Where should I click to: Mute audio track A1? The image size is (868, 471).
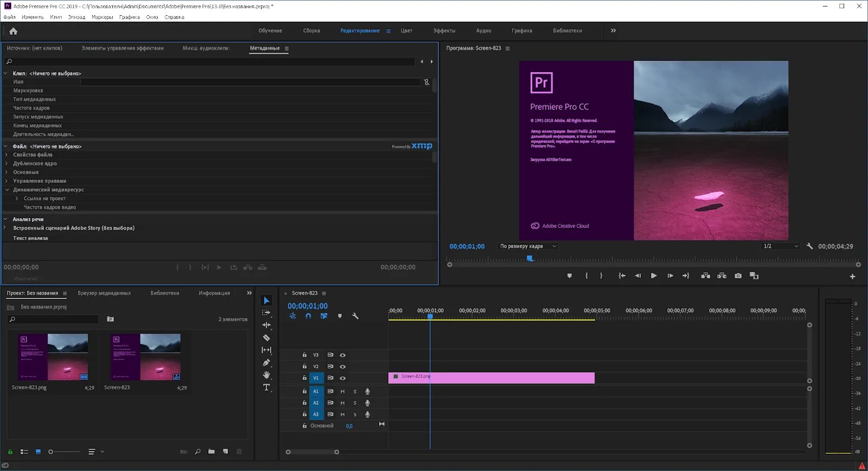tap(342, 391)
